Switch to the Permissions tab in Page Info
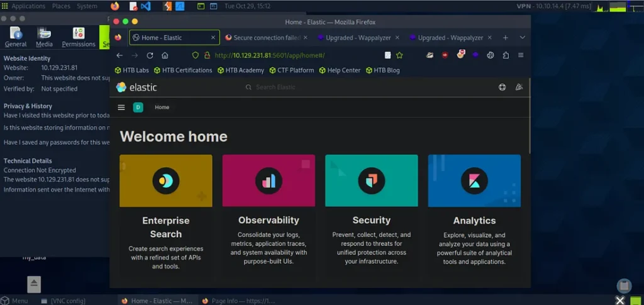644x305 pixels. [x=78, y=37]
